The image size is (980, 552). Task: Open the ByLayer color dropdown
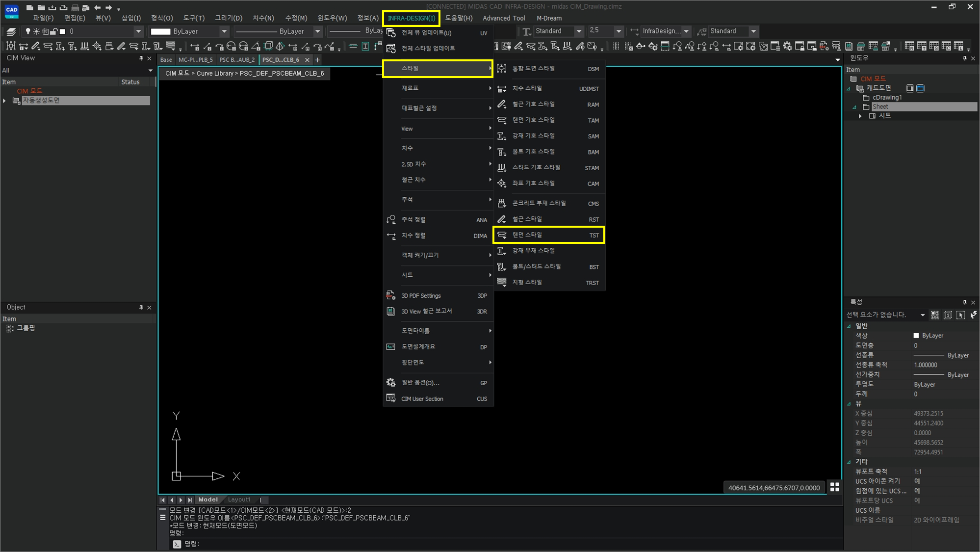(x=224, y=31)
